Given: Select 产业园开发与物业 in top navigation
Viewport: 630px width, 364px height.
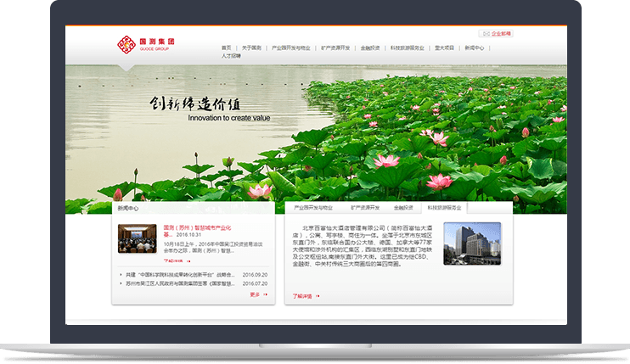Looking at the screenshot, I should [x=291, y=48].
